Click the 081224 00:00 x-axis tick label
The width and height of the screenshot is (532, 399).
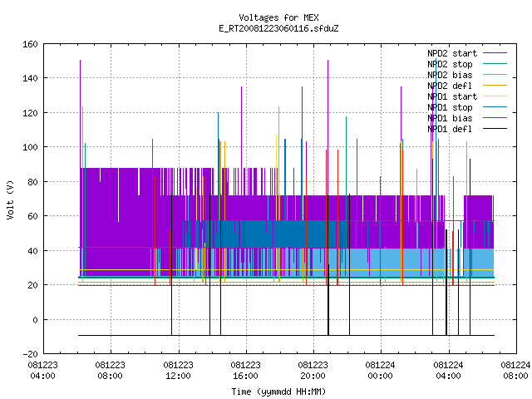pyautogui.click(x=381, y=371)
